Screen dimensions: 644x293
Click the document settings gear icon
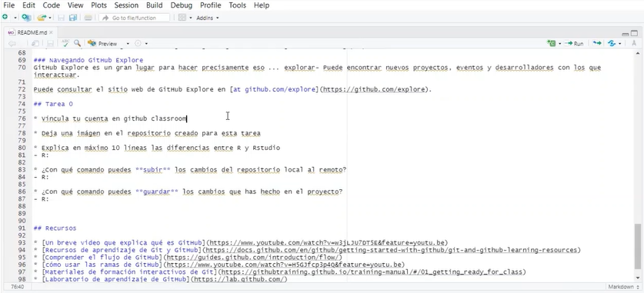(138, 44)
